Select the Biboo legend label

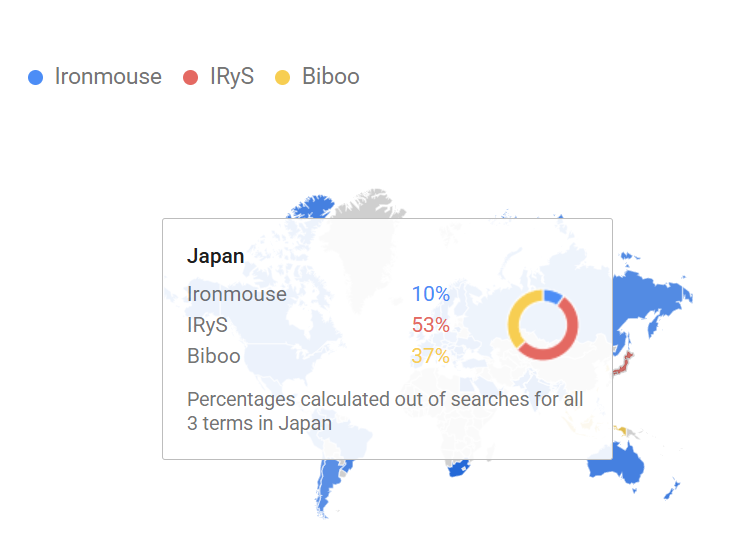(x=330, y=77)
